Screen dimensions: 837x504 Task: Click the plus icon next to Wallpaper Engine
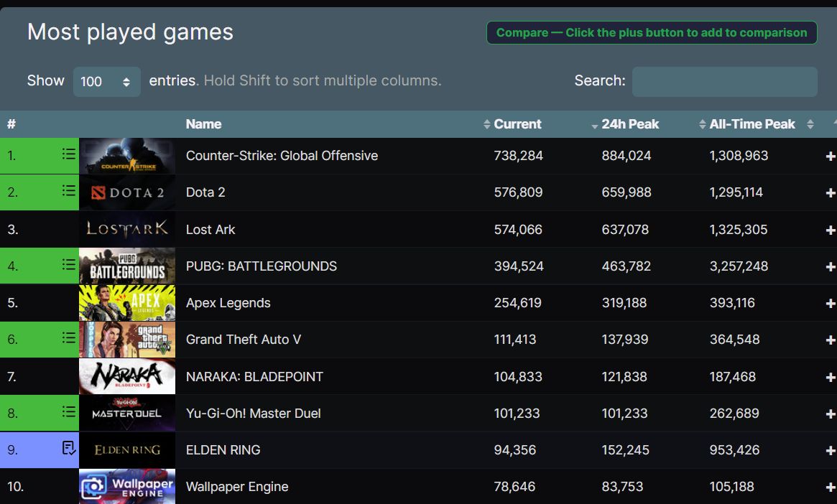coord(831,486)
